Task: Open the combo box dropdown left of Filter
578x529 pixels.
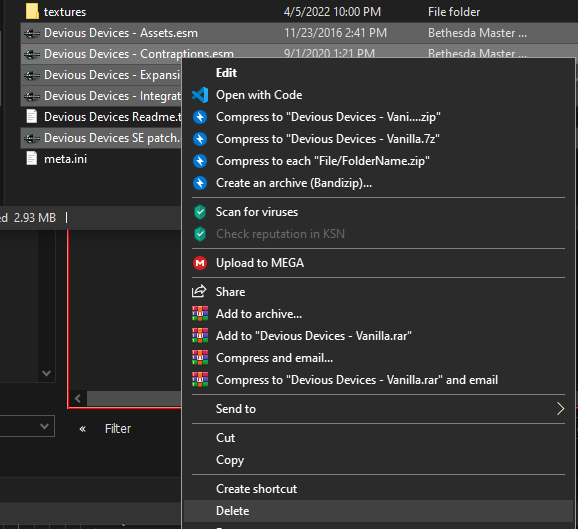Action: coord(44,426)
